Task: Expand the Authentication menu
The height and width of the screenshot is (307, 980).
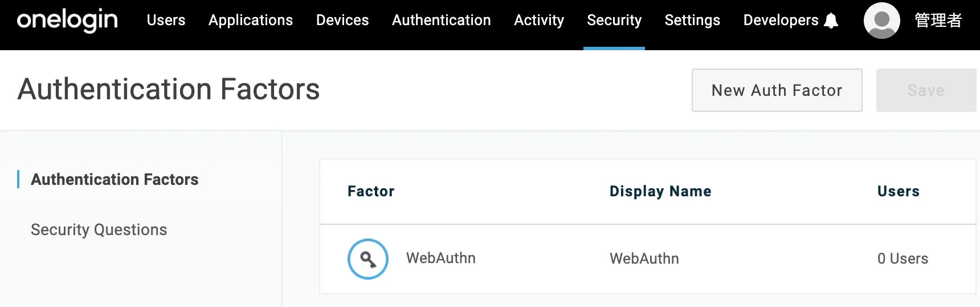Action: pos(441,21)
